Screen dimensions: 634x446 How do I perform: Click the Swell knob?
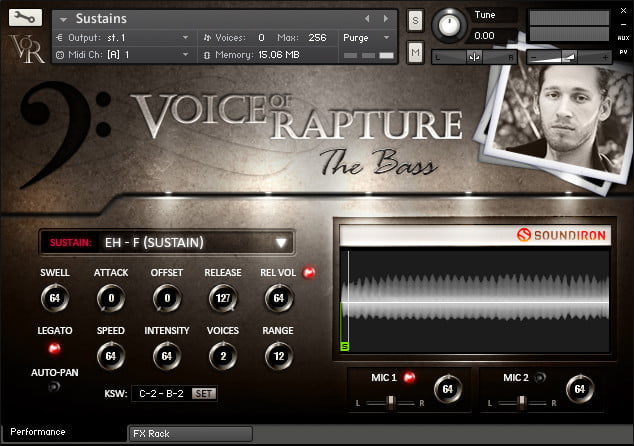click(55, 298)
